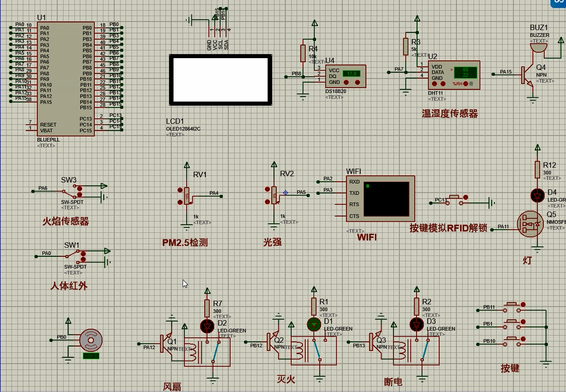566x392 pixels.
Task: Toggle SW1 human infrared switch lower actuator
Action: pos(83,260)
